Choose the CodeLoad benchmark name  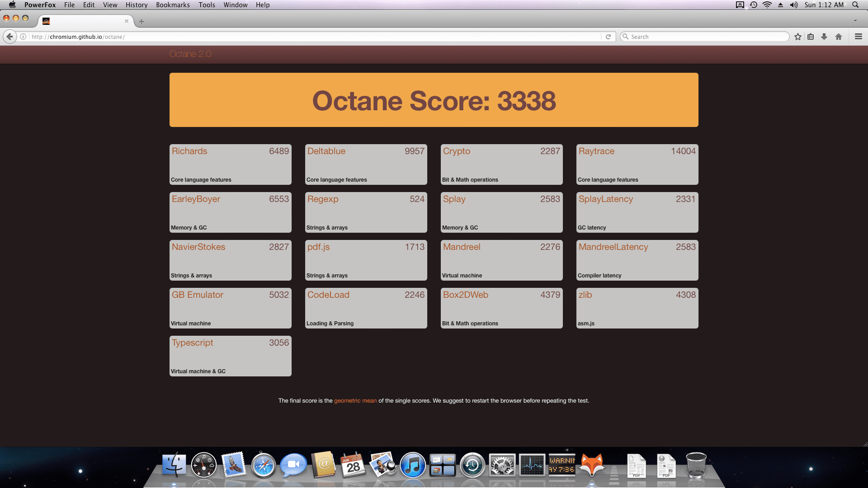pyautogui.click(x=328, y=295)
